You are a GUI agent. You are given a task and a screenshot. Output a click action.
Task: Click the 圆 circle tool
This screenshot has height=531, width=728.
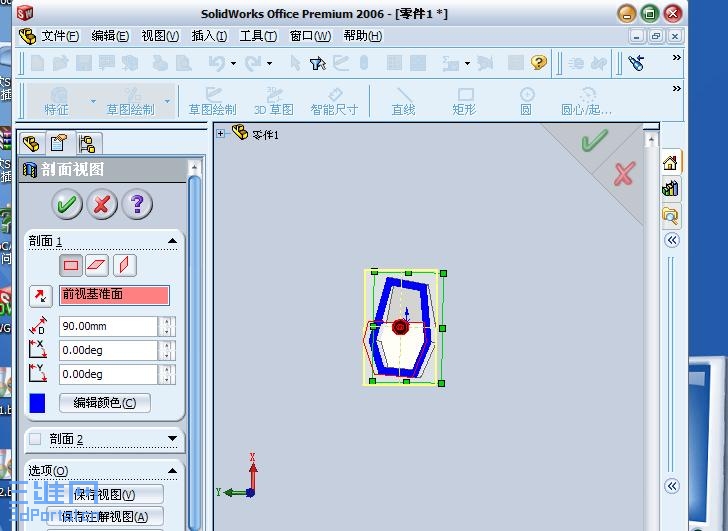coord(526,101)
